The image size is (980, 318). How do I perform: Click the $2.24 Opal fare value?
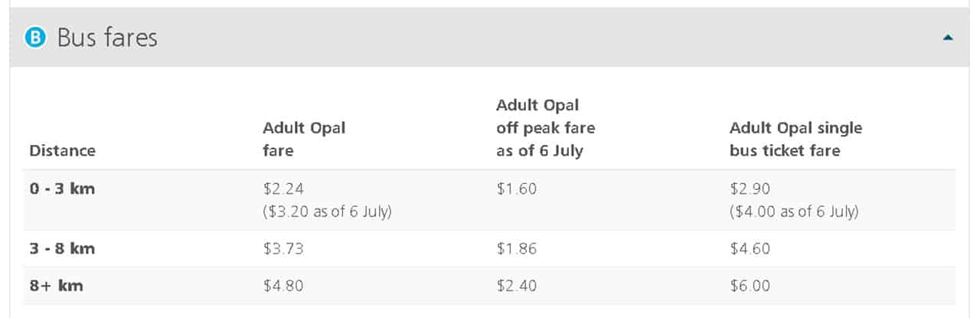pos(283,189)
